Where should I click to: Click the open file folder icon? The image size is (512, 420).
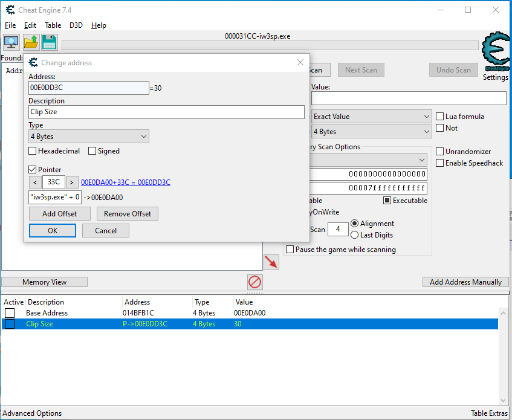31,42
